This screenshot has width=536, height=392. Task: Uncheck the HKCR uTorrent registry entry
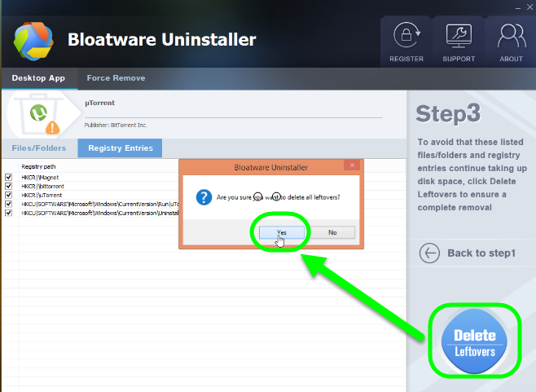coord(8,195)
